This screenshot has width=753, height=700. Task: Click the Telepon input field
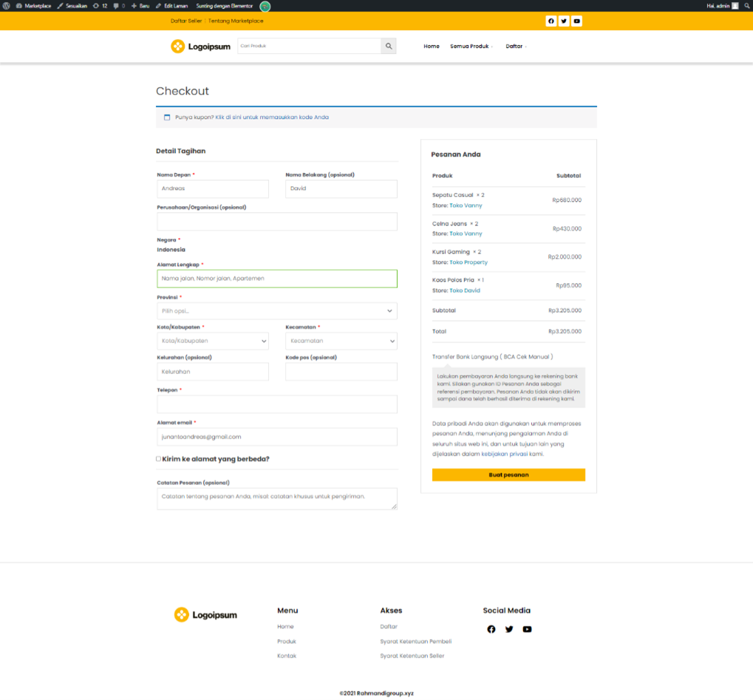[x=276, y=404]
